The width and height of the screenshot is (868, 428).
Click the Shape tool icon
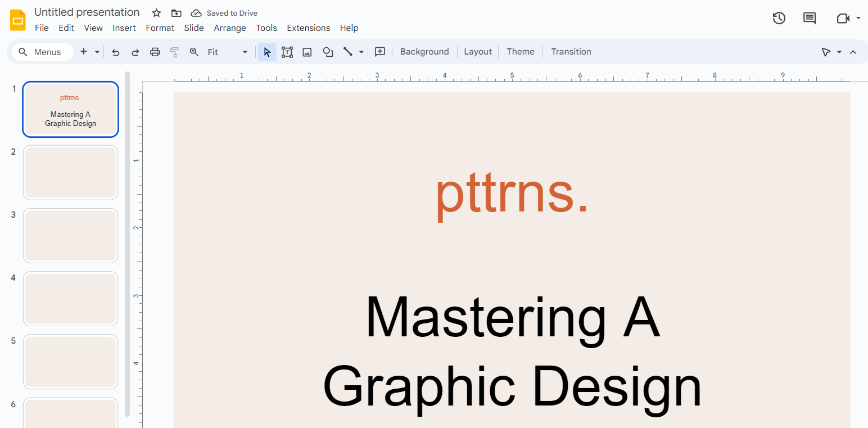pyautogui.click(x=328, y=52)
